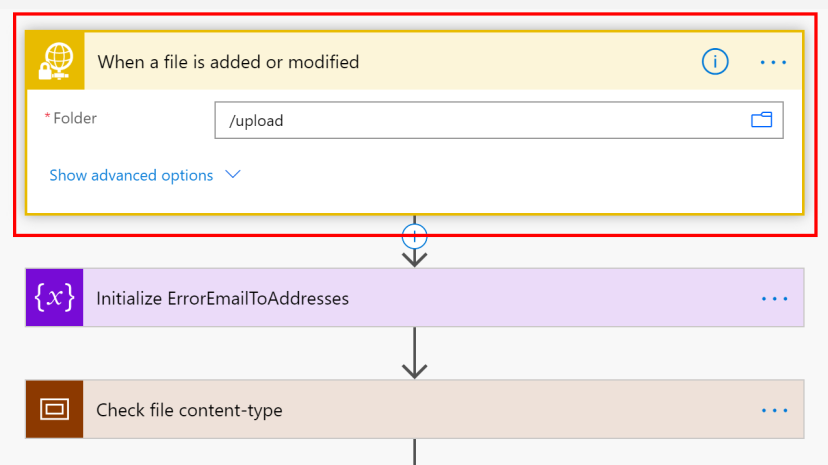Click the Folder input field containing /upload
The width and height of the screenshot is (828, 465).
click(x=480, y=121)
